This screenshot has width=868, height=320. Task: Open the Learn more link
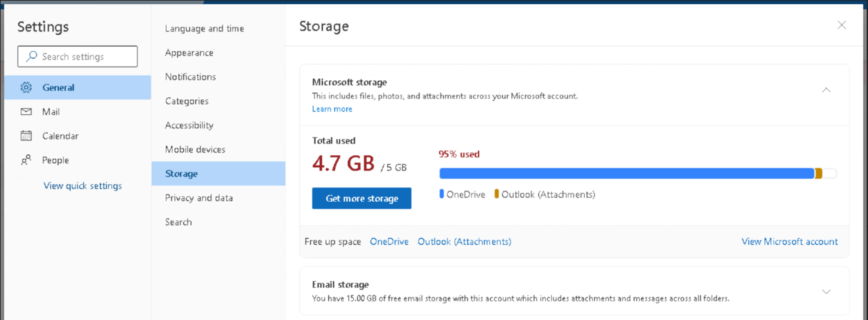tap(332, 109)
